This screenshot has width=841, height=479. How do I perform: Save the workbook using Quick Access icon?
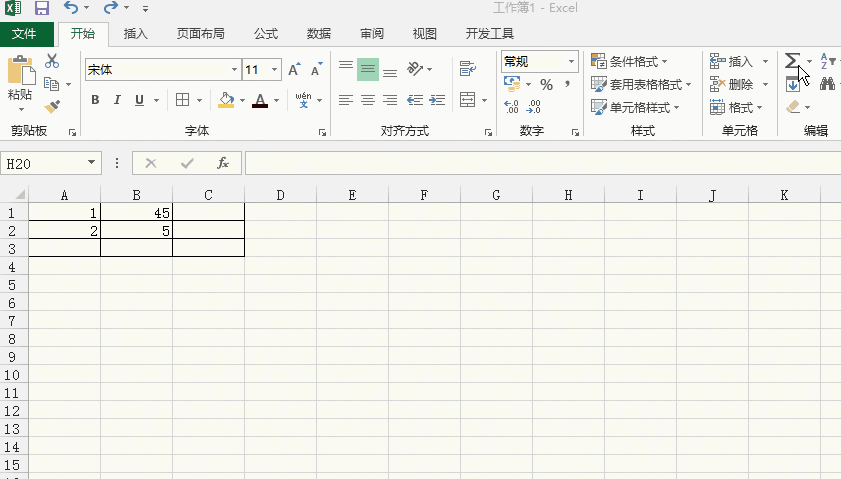(41, 9)
